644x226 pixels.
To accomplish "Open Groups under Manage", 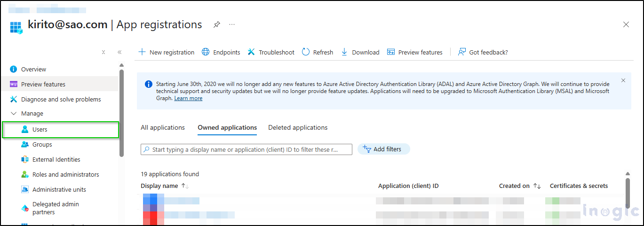I will coord(42,145).
